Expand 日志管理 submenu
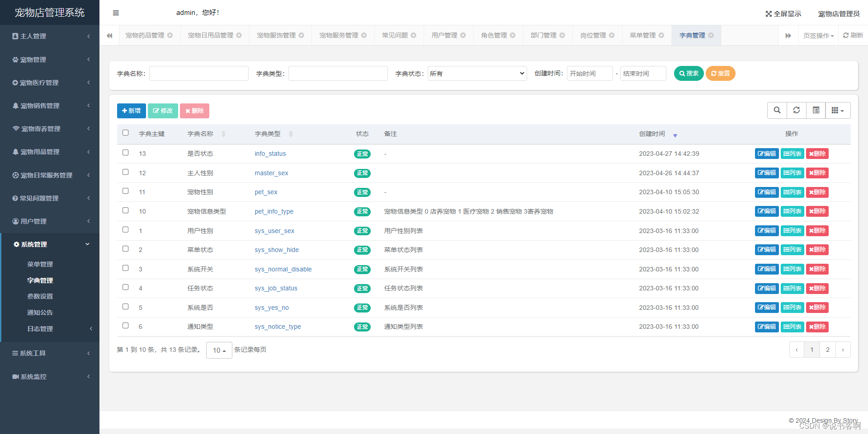Screen dimensions: 868x434 51,329
